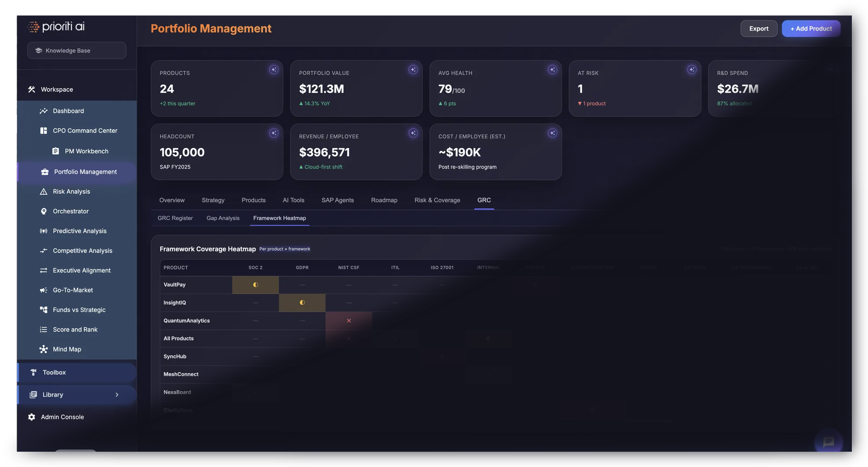Click the Dashboard chart icon

43,111
